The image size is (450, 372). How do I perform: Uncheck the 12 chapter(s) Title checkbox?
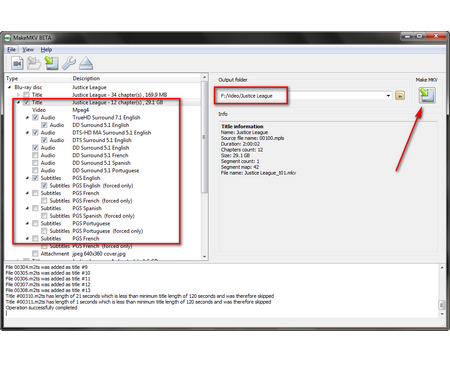pyautogui.click(x=26, y=102)
